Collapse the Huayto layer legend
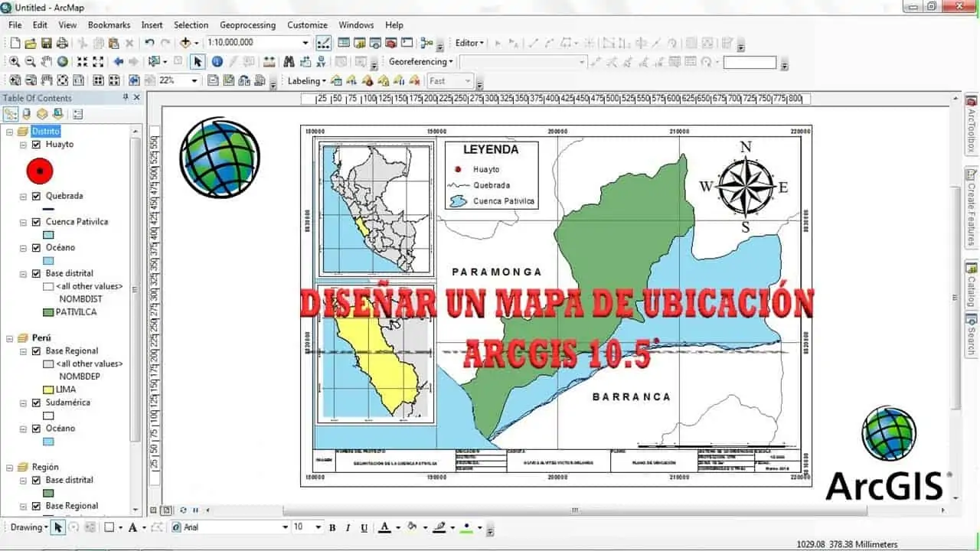This screenshot has width=980, height=551. pyautogui.click(x=23, y=145)
